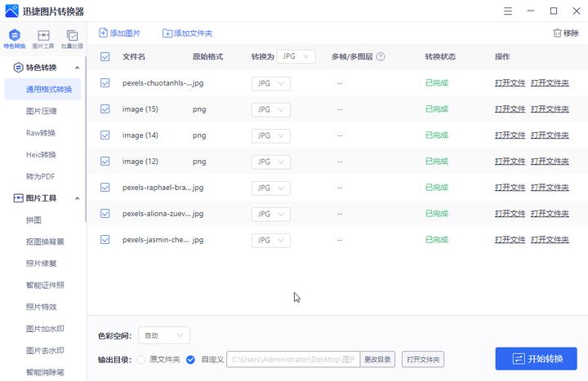Select 智能证件照 in sidebar
This screenshot has width=588, height=381.
[x=45, y=285]
